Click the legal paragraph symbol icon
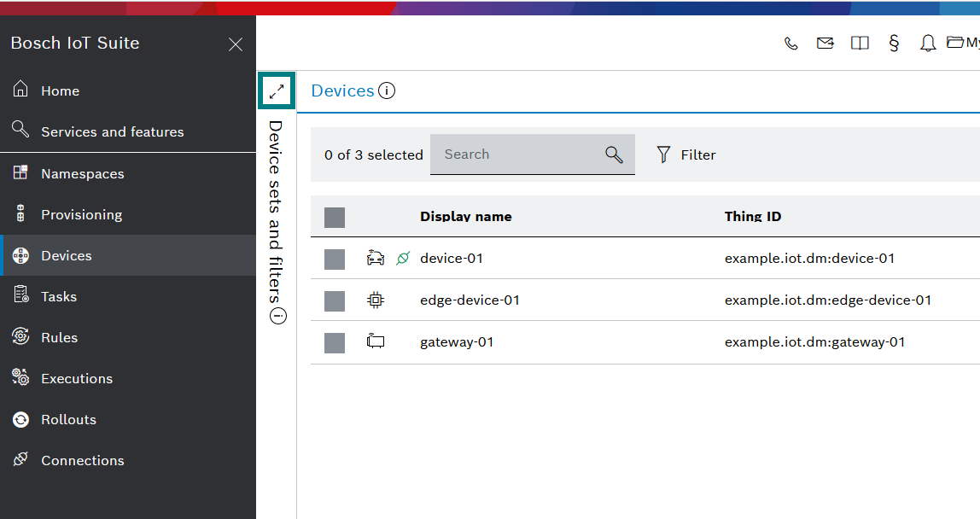Image resolution: width=980 pixels, height=519 pixels. pyautogui.click(x=894, y=44)
